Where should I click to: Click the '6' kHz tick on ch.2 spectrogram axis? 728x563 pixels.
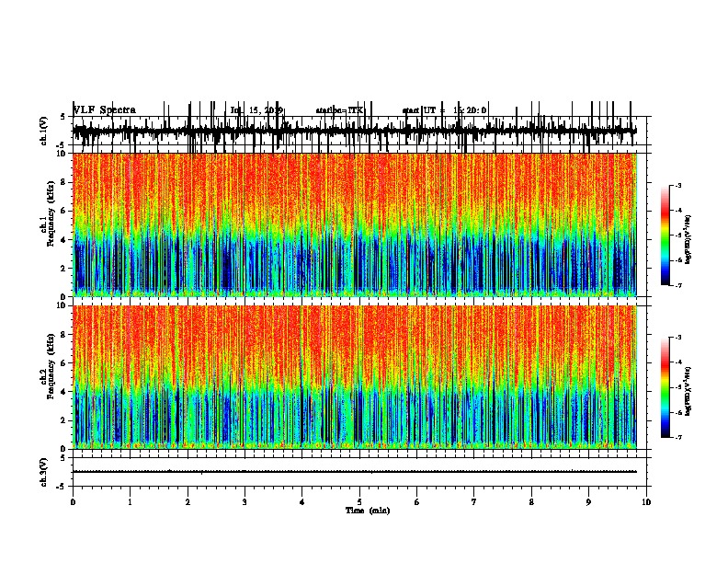click(x=64, y=363)
